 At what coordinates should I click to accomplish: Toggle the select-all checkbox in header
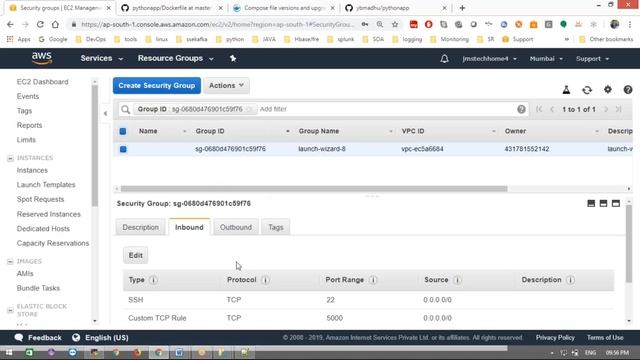(x=123, y=131)
